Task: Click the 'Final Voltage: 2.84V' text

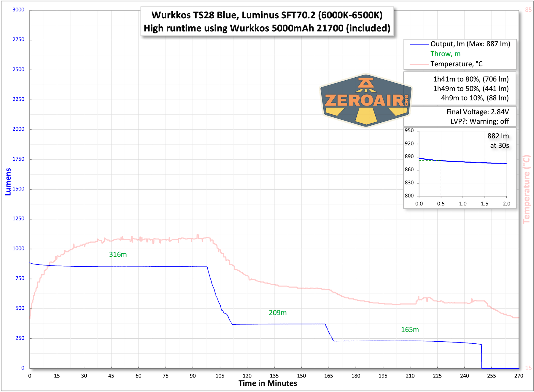Action: (x=477, y=112)
